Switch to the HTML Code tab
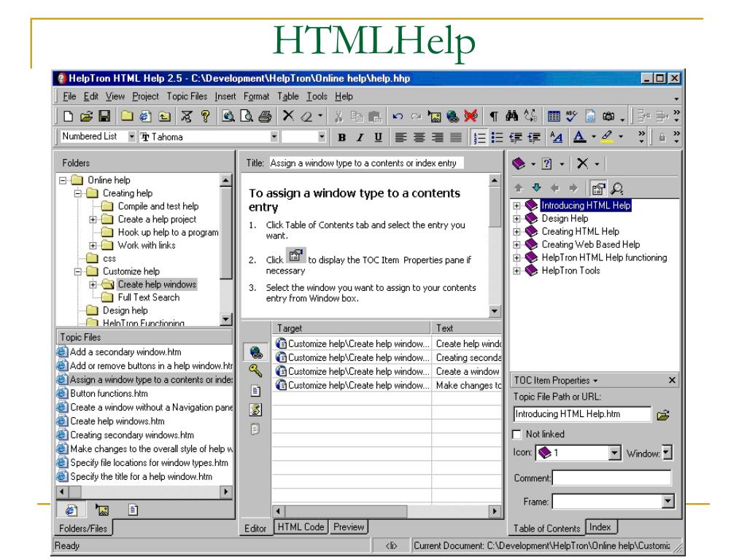 (301, 527)
